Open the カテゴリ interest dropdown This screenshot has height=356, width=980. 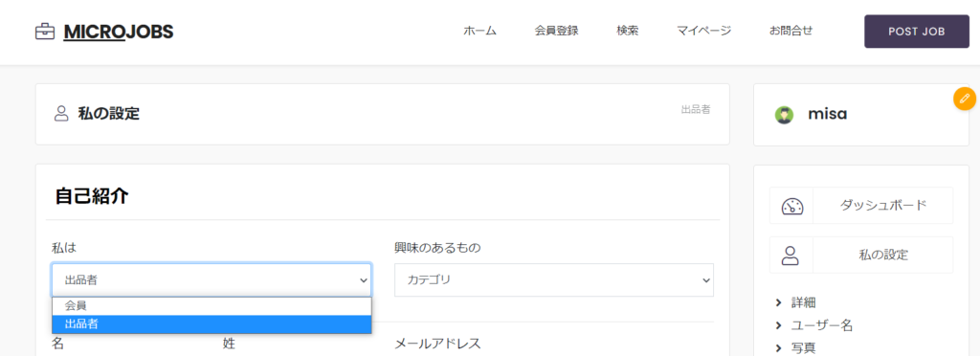point(554,279)
